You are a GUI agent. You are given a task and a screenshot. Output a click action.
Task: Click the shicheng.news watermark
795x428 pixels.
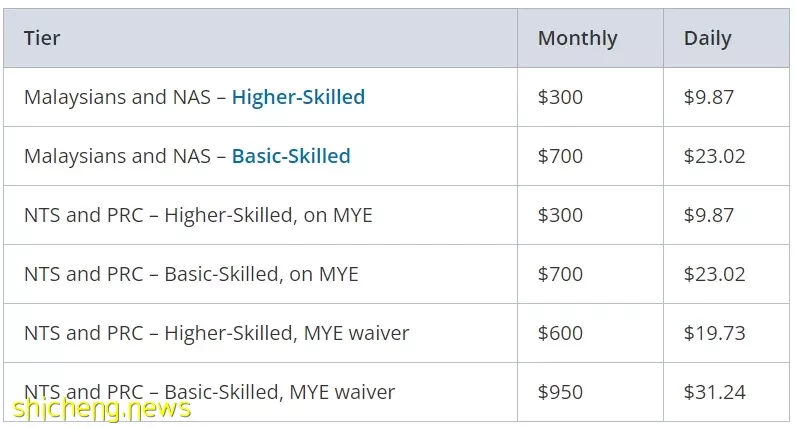102,409
